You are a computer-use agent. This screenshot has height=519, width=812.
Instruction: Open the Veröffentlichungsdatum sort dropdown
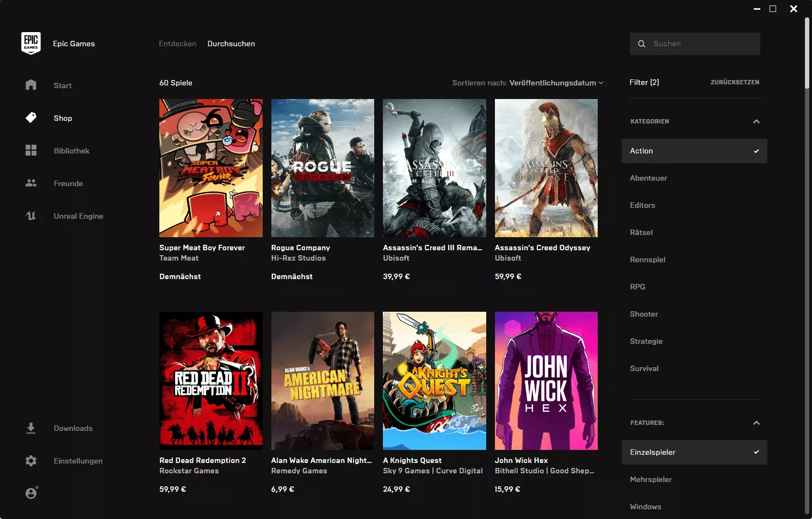click(x=556, y=83)
